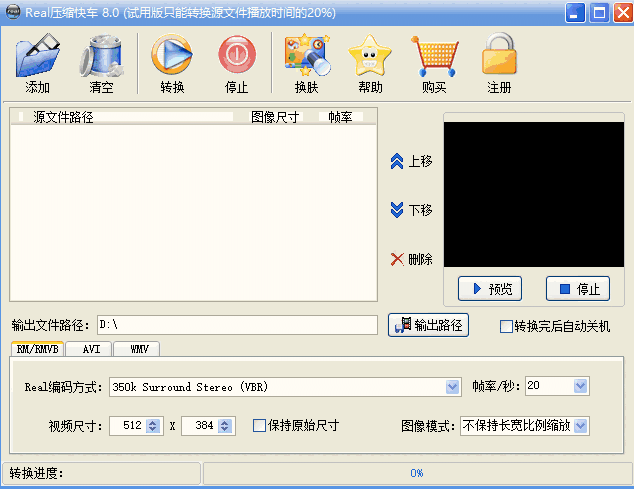Click the 购买 shopping cart icon
This screenshot has width=634, height=489.
pyautogui.click(x=434, y=56)
